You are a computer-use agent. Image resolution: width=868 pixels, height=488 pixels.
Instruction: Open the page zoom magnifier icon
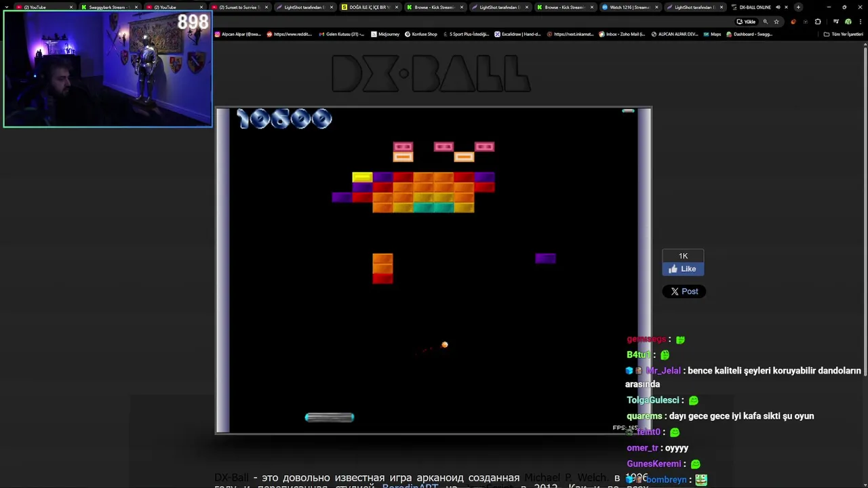[x=766, y=22]
